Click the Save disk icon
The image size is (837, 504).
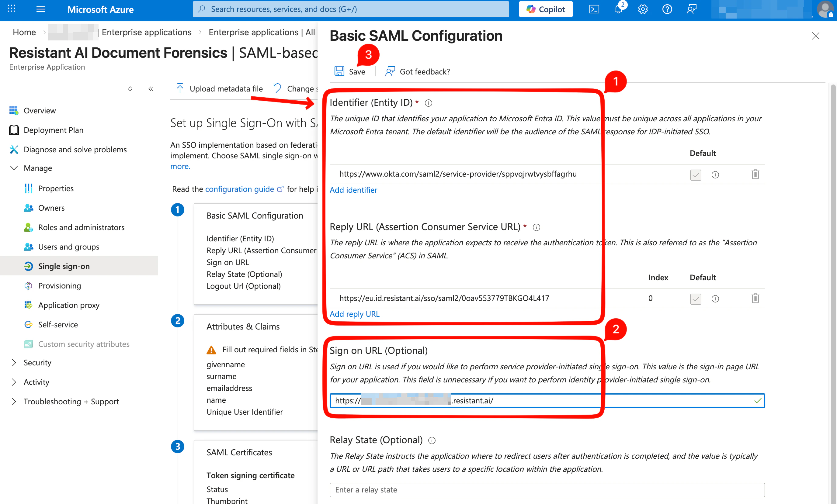point(339,71)
